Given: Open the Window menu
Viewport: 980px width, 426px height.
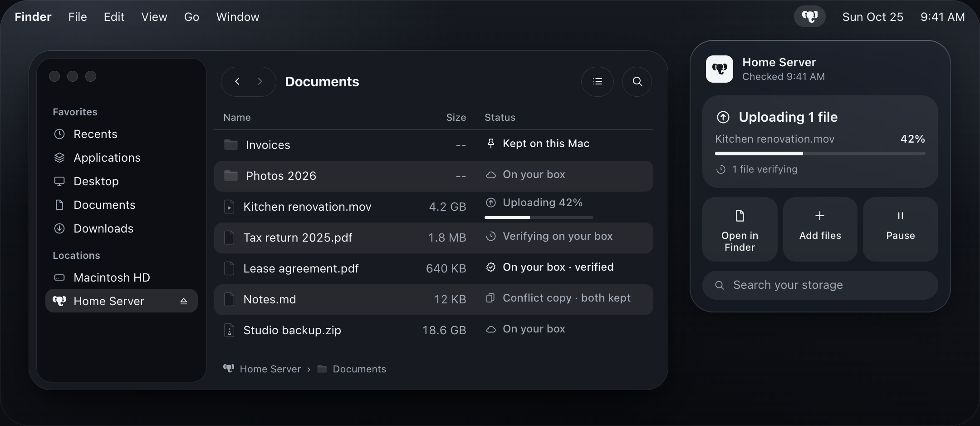Looking at the screenshot, I should (x=238, y=17).
